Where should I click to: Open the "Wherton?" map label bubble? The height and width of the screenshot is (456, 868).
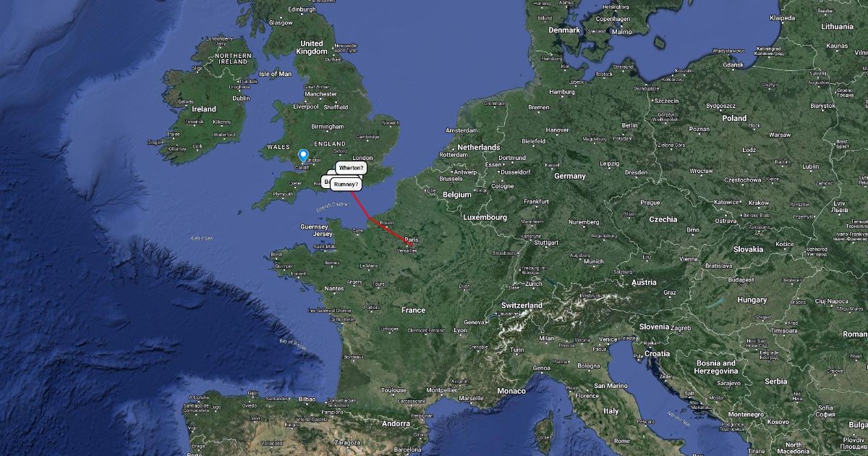(351, 168)
